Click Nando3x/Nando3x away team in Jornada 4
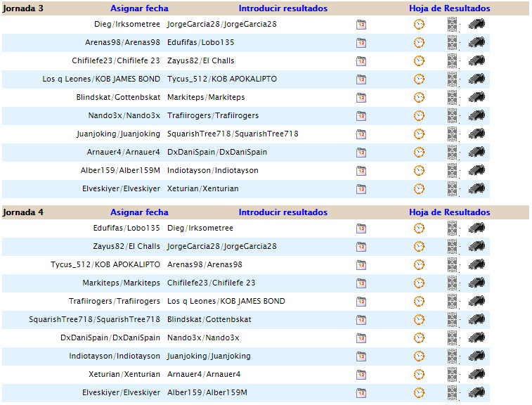Viewport: 532px width, 405px height. pos(203,337)
